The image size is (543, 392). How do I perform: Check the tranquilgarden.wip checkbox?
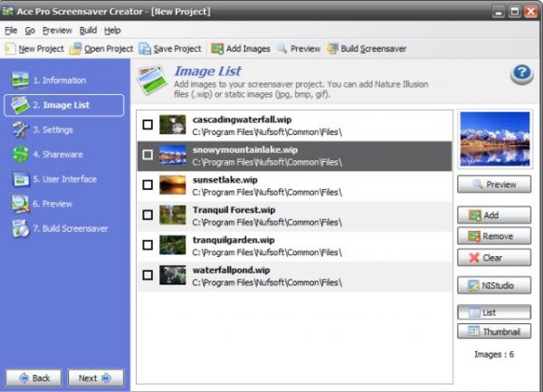pyautogui.click(x=148, y=245)
